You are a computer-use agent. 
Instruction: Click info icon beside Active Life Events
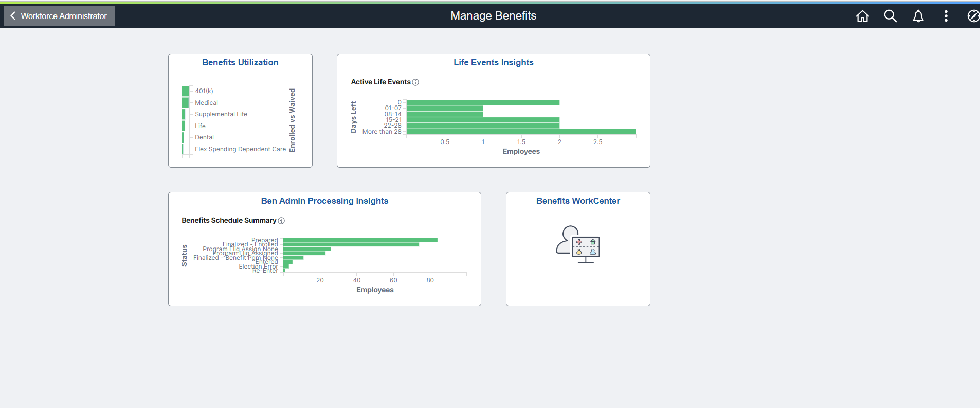415,82
